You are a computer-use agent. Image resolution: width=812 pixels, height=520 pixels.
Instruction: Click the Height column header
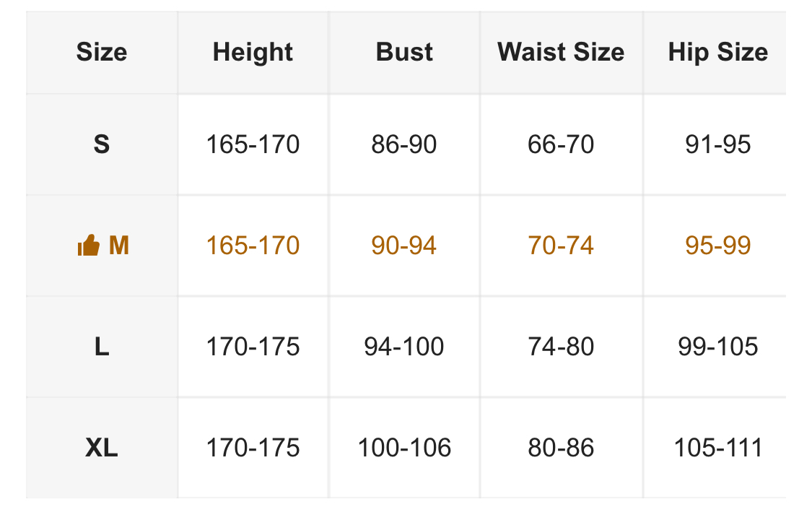tap(253, 52)
